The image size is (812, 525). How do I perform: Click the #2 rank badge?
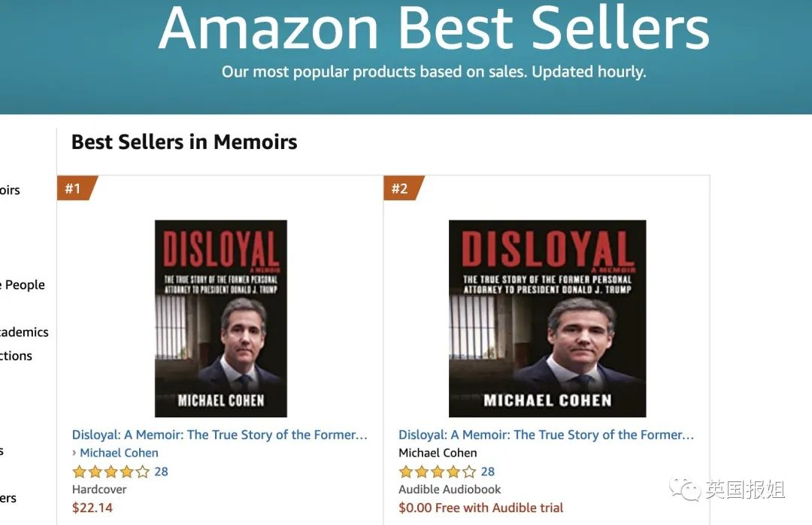pos(404,188)
